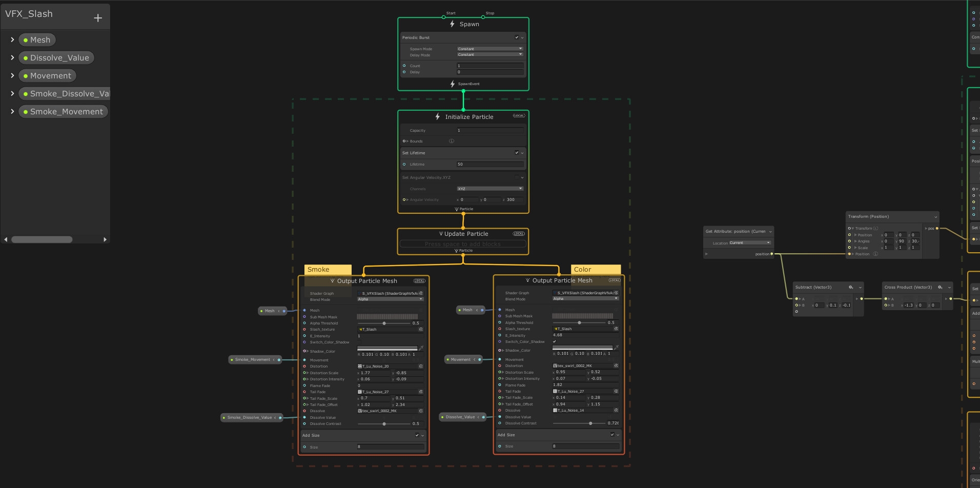
Task: Open Location dropdown on Get Attribute node
Action: (750, 242)
